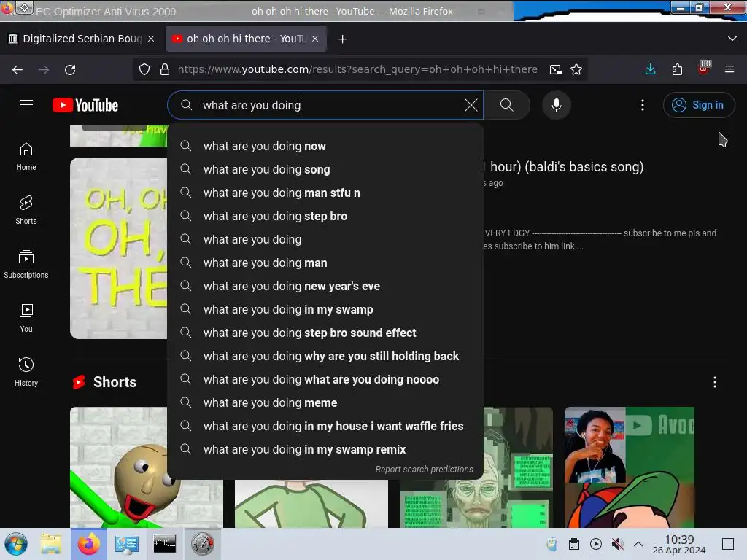747x560 pixels.
Task: Choose suggestion 'what are you doing step bro'
Action: click(325, 216)
